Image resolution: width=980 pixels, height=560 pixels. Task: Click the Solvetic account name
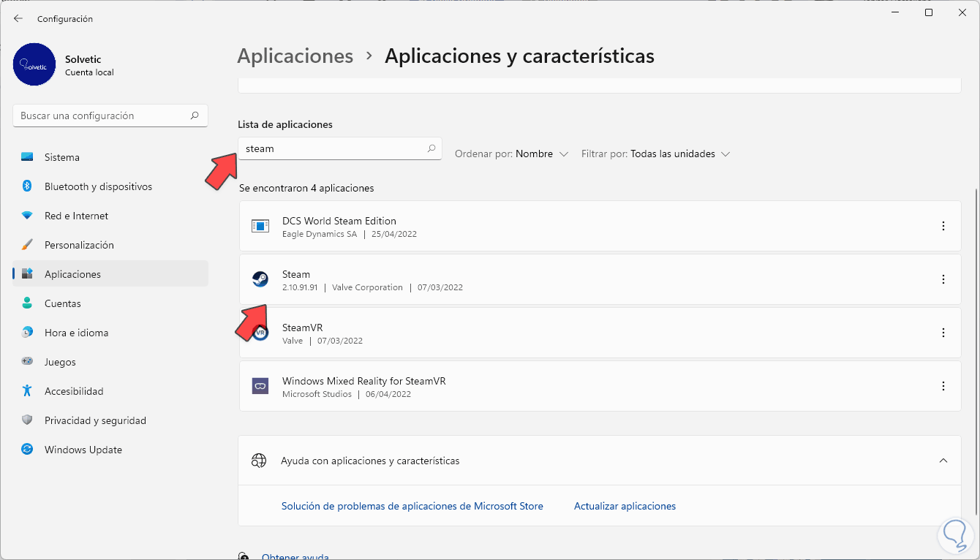point(83,58)
